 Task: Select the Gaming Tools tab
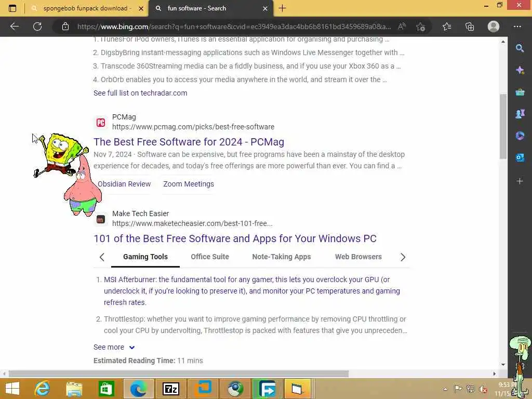coord(145,257)
